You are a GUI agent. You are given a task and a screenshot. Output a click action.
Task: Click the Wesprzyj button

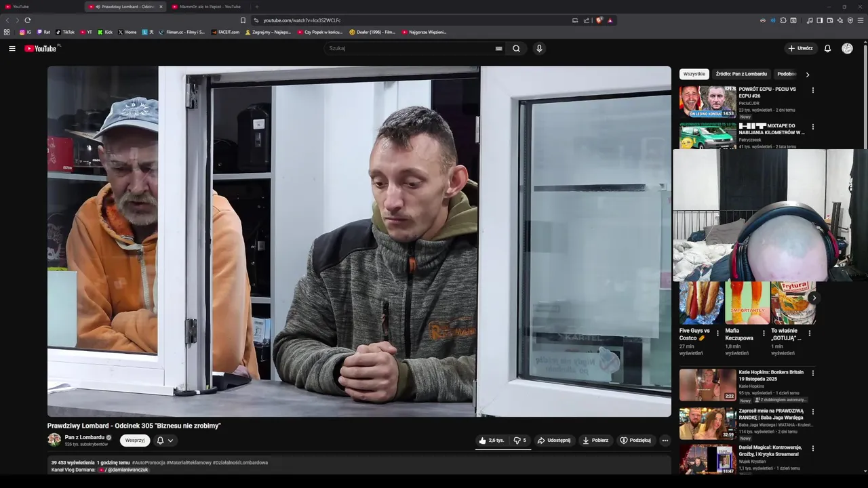pos(135,441)
